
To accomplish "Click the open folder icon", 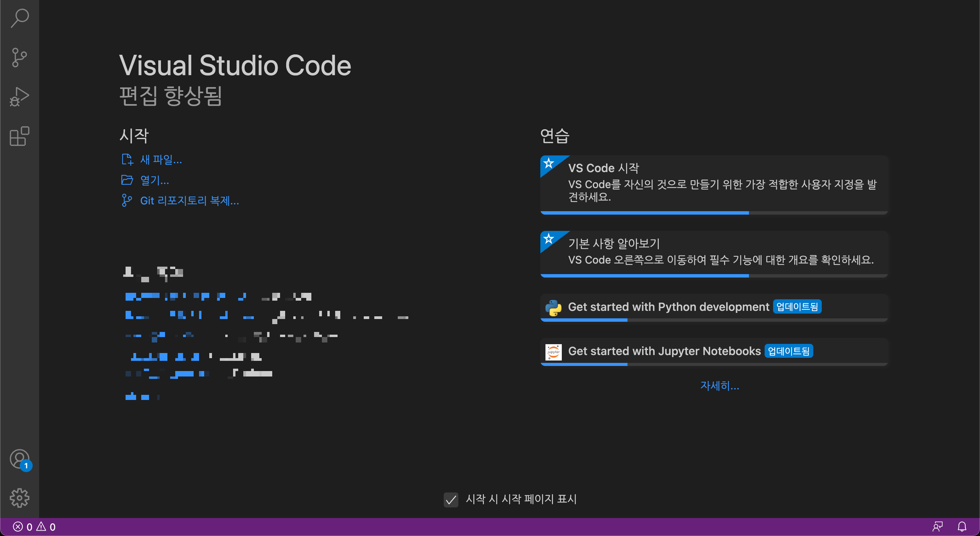I will tap(127, 180).
